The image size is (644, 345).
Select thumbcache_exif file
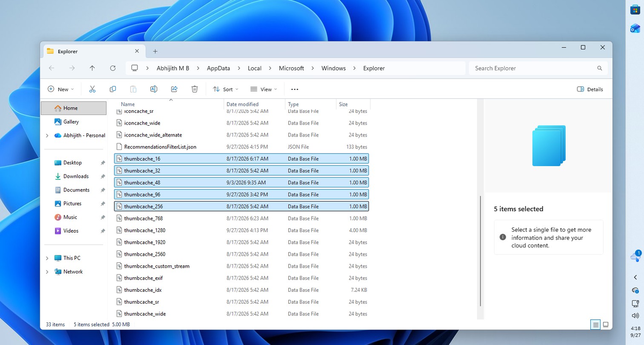(x=242, y=278)
